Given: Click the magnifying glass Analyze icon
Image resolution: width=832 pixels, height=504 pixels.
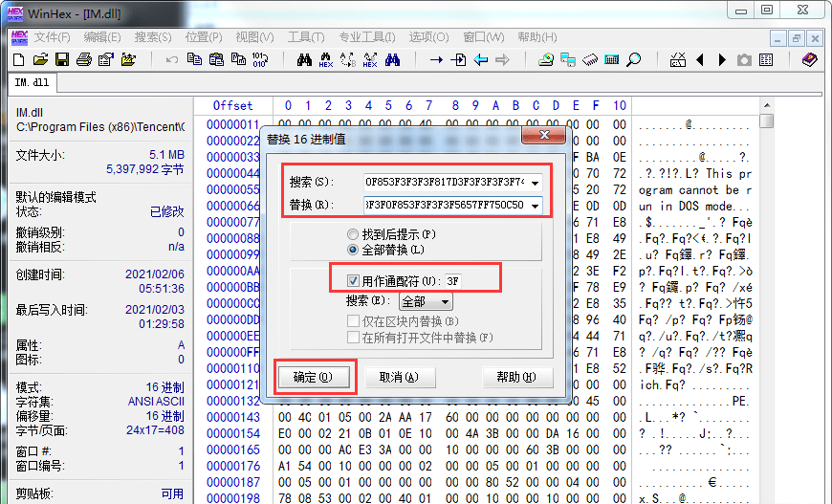Looking at the screenshot, I should tap(633, 59).
